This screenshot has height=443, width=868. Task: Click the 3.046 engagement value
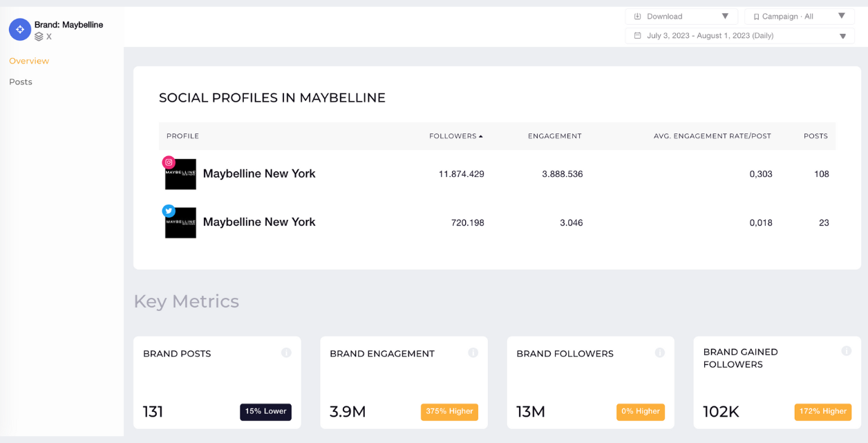(x=572, y=223)
